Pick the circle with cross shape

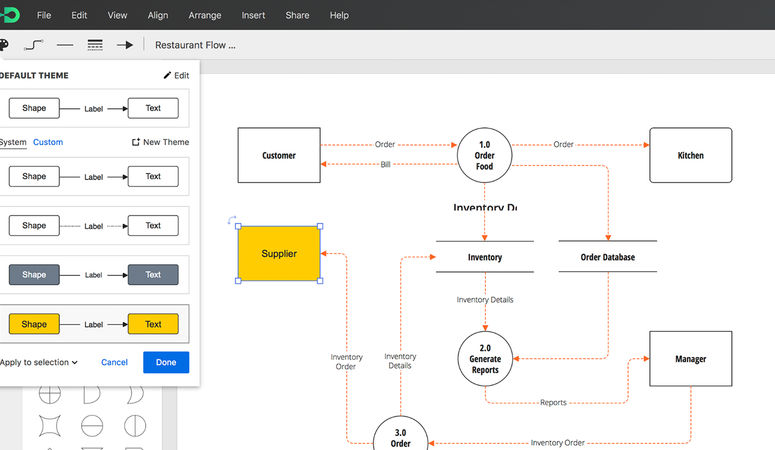[50, 394]
